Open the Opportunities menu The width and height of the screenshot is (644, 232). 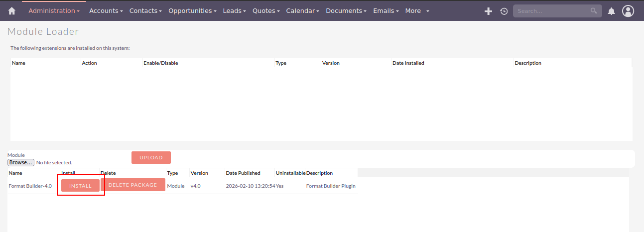point(192,11)
